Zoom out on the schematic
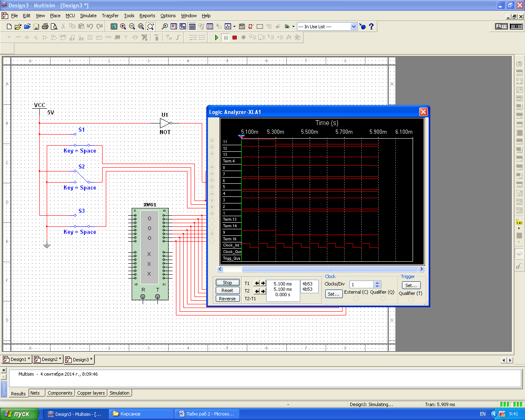525x420 pixels. 132,27
